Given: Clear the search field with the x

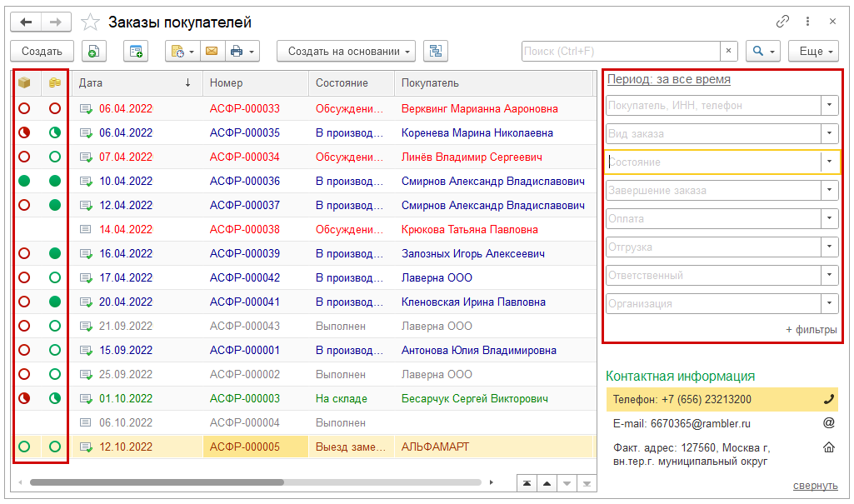Looking at the screenshot, I should click(x=728, y=51).
